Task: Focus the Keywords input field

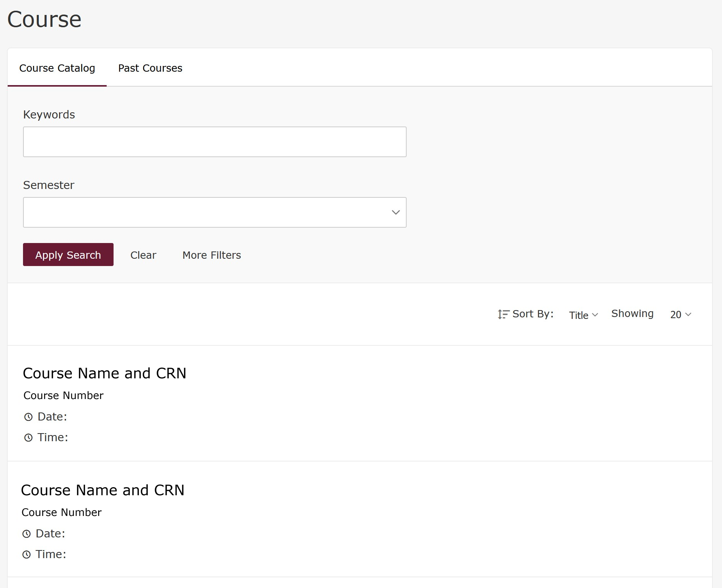Action: (214, 142)
